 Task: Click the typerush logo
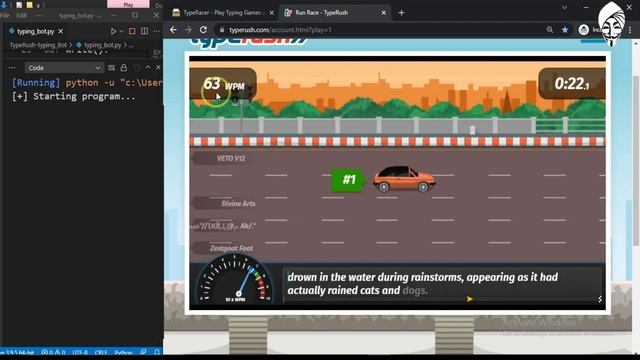pos(248,42)
